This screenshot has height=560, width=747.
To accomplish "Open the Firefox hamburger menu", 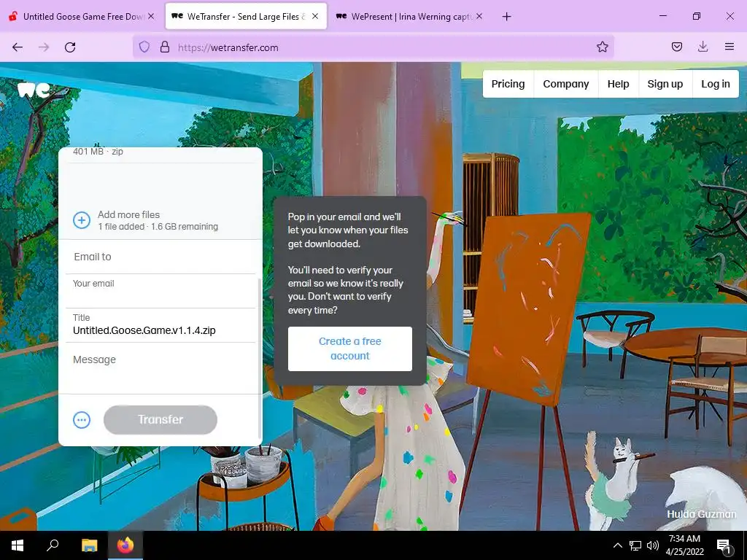I will point(729,47).
